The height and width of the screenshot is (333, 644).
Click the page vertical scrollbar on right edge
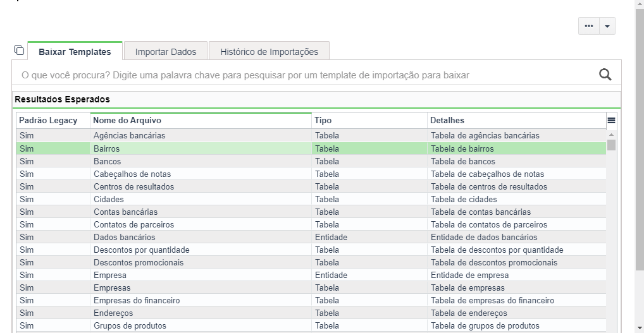640,140
